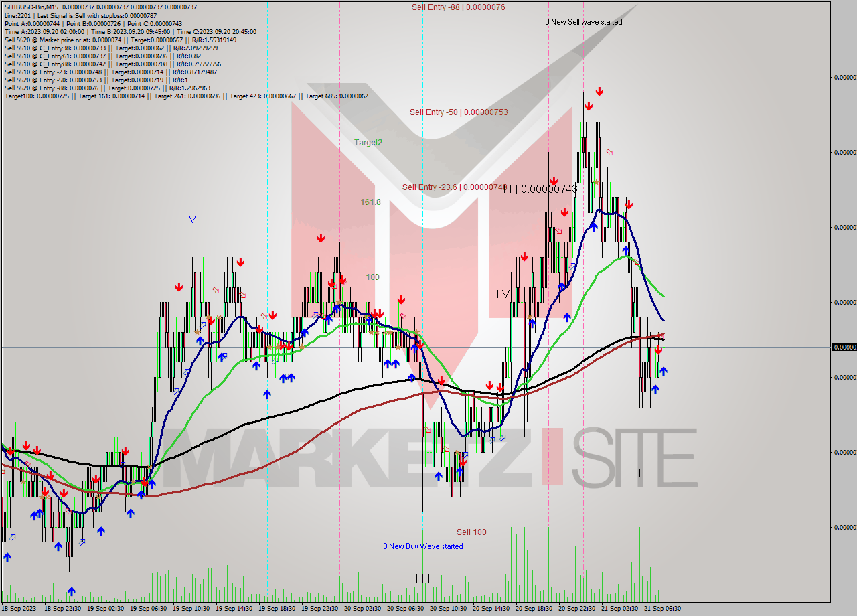Viewport: 857px width, 616px height.
Task: Click the '20 Sep 18:30' time axis label
Action: coord(534,609)
